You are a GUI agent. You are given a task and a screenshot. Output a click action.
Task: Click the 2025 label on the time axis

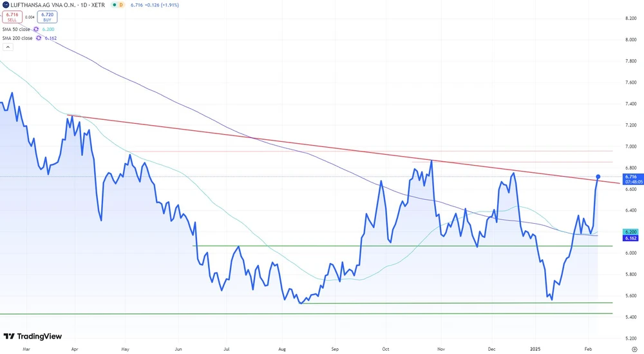pos(535,349)
